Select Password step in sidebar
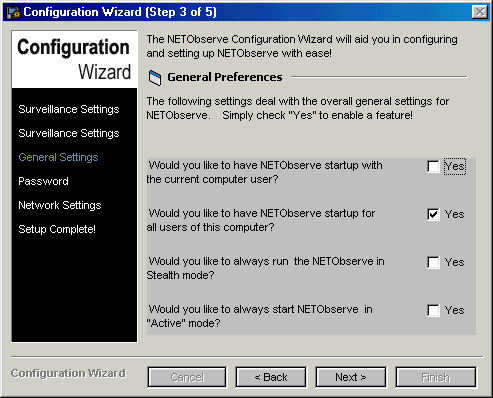 coord(43,181)
